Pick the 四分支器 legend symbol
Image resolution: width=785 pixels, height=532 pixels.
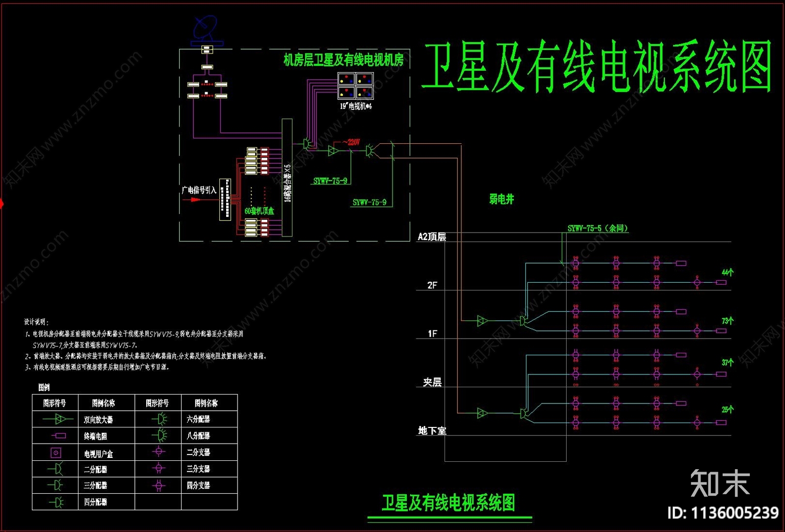pyautogui.click(x=158, y=485)
